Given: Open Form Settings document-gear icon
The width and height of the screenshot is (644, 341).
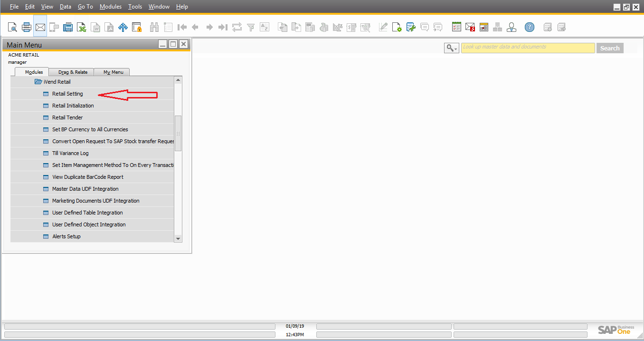Looking at the screenshot, I should [x=397, y=27].
